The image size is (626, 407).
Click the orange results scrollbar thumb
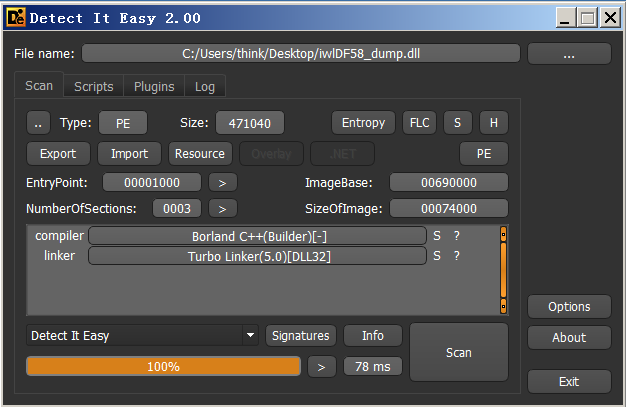[x=503, y=270]
